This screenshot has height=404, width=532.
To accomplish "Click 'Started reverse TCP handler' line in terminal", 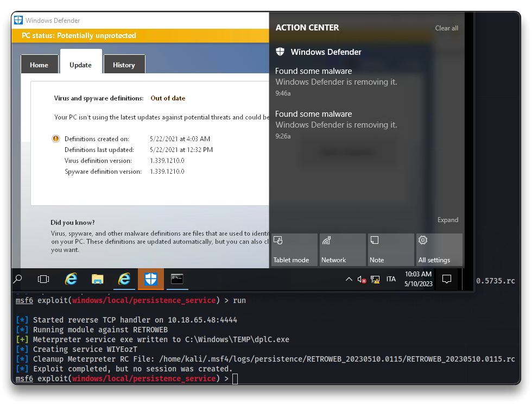I will [126, 320].
